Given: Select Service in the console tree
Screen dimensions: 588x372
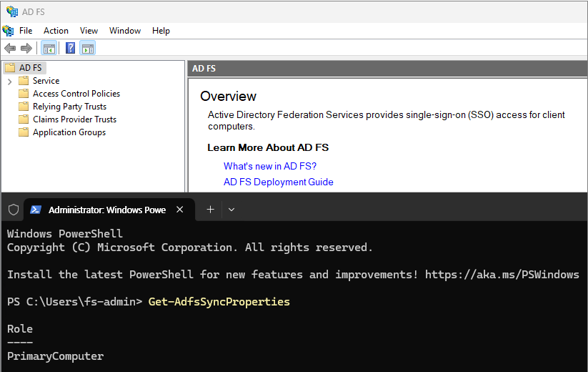Looking at the screenshot, I should [x=46, y=81].
